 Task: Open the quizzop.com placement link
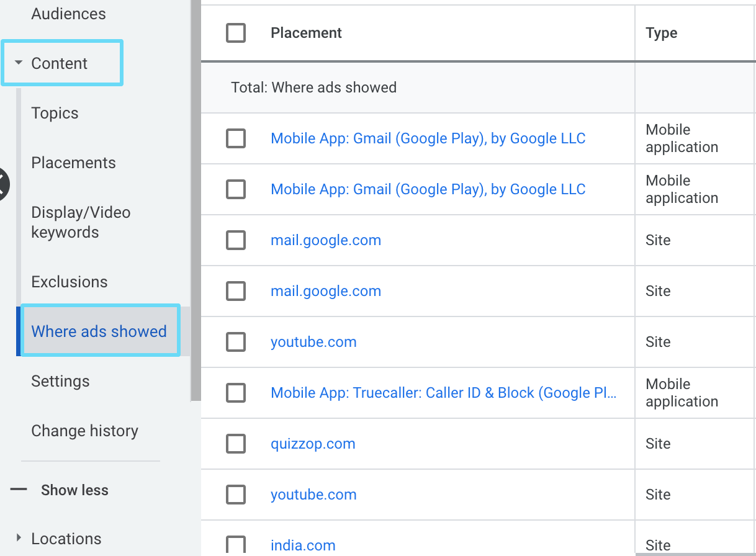click(313, 444)
